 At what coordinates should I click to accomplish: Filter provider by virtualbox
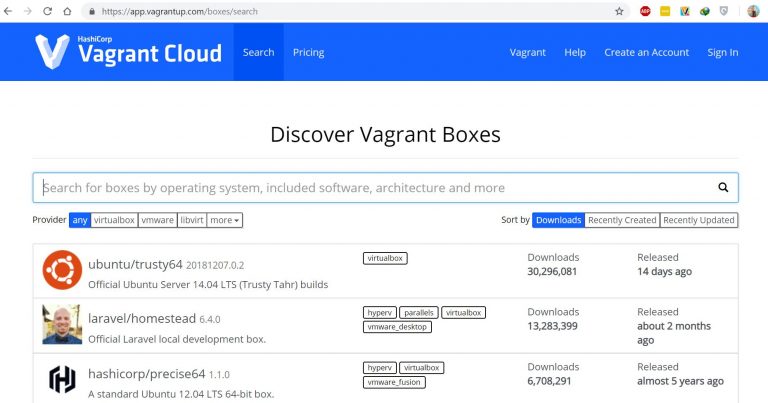(114, 220)
